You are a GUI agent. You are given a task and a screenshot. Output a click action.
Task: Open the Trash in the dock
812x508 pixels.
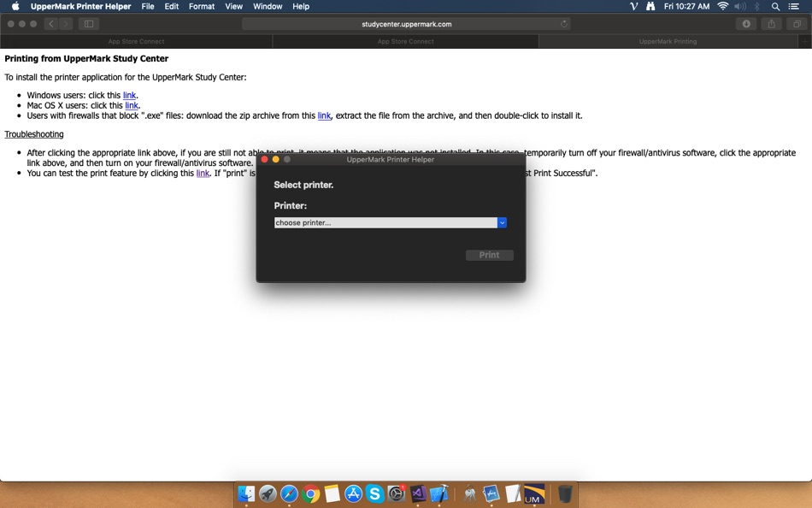coord(565,493)
